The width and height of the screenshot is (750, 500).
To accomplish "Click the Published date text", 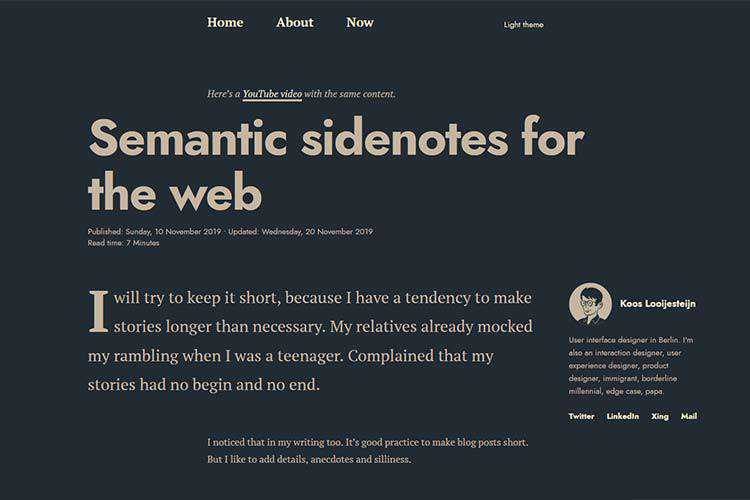I will [155, 232].
